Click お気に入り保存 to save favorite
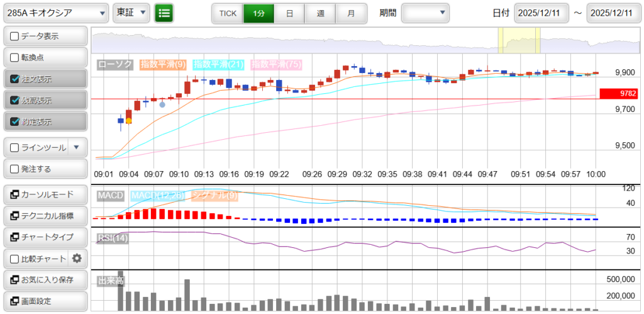The image size is (644, 314). point(45,280)
